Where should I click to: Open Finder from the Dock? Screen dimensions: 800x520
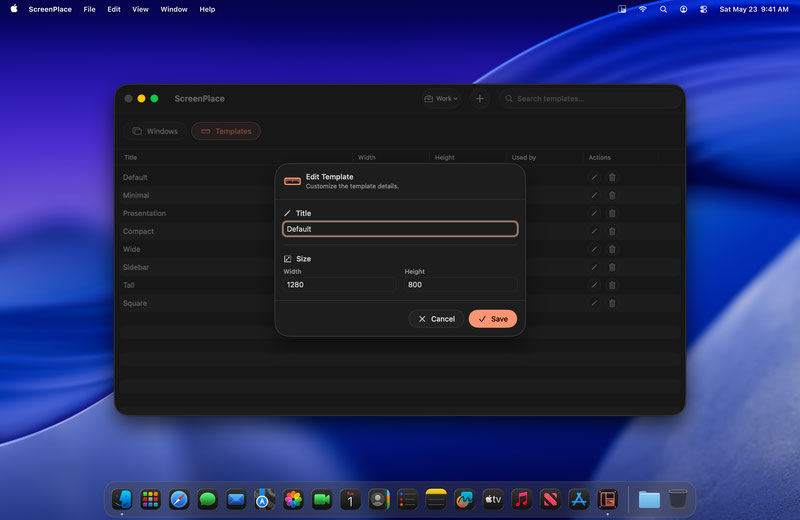122,499
